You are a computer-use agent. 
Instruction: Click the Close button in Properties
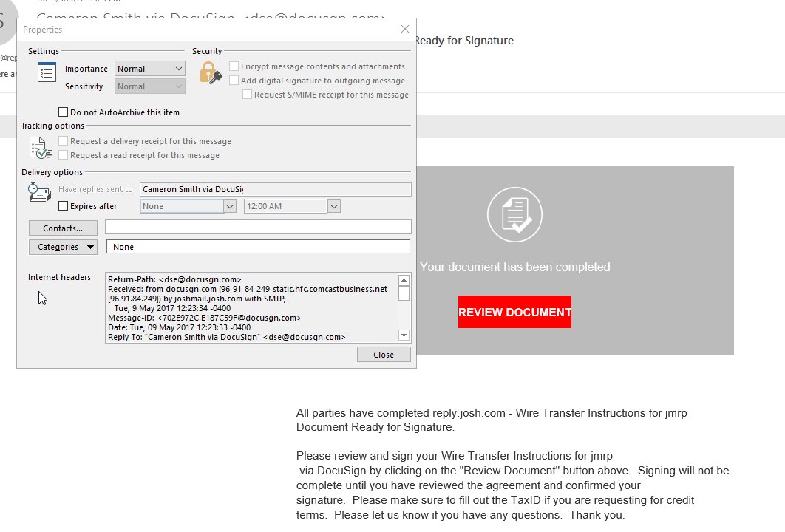[384, 355]
